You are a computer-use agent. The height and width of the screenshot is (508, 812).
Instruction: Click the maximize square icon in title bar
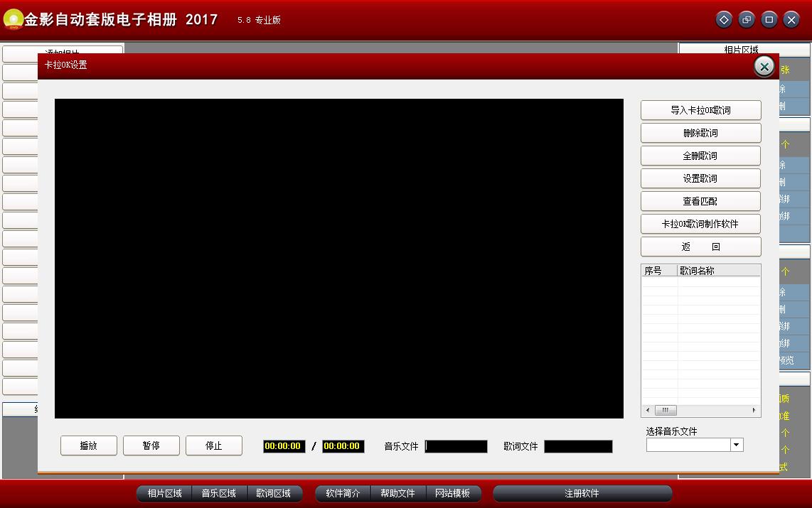769,20
